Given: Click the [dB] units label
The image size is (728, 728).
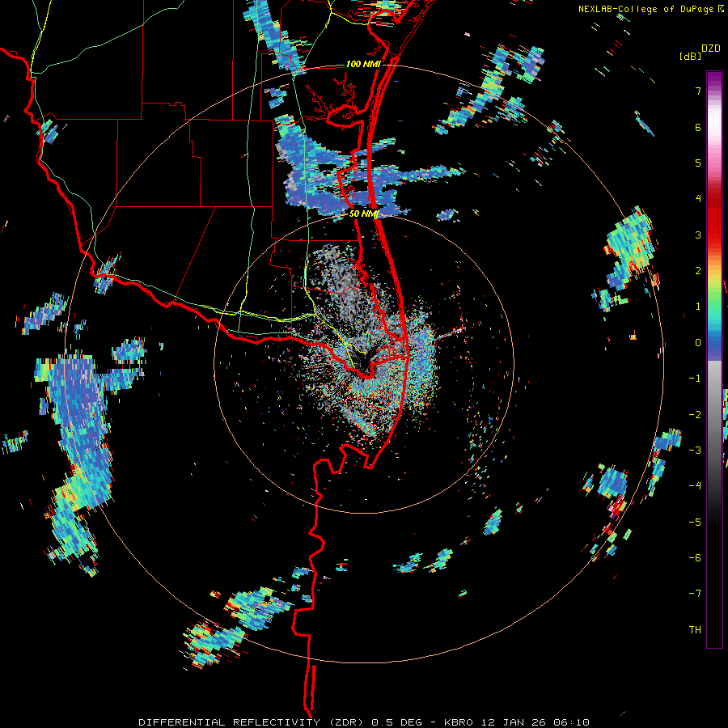Looking at the screenshot, I should point(690,56).
